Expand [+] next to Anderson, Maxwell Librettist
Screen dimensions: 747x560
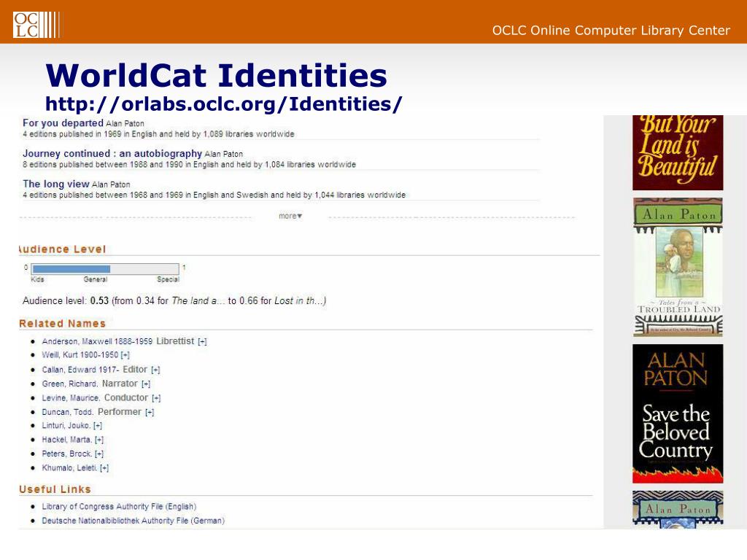(x=203, y=341)
